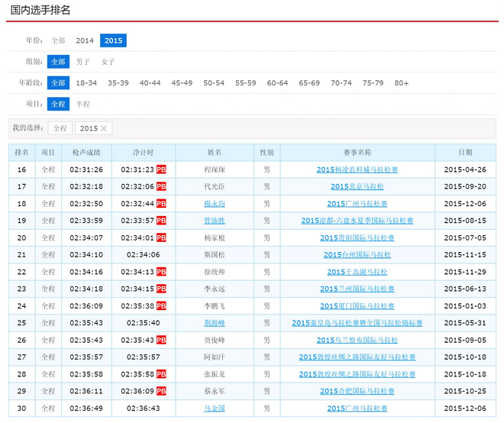Screen dimensions: 504x423
Task: Open 2015北京马拉松 race link
Action: (357, 186)
